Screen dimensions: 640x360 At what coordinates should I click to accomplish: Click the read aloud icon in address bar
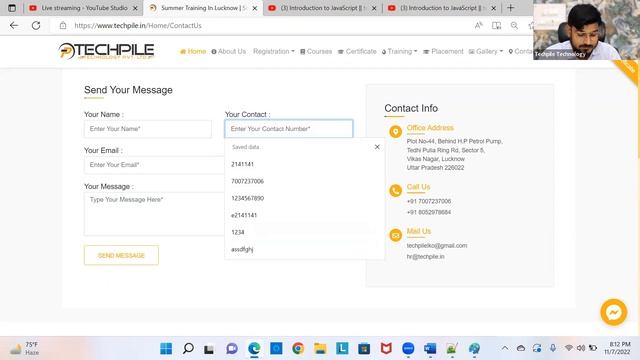(479, 25)
